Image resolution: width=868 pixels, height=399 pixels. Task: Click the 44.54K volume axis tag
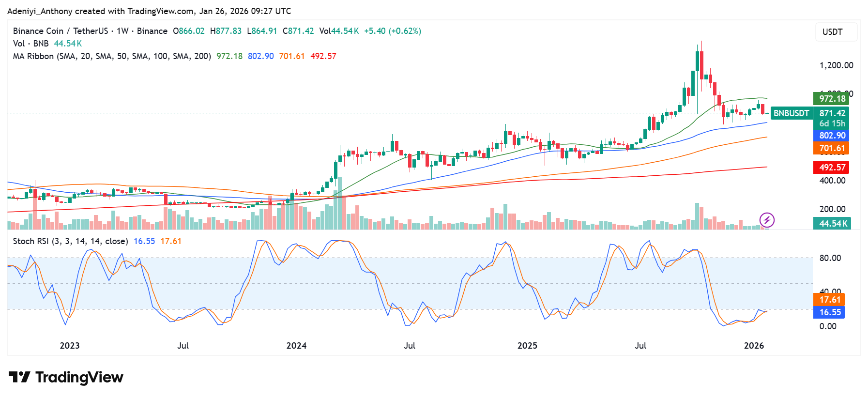[832, 224]
